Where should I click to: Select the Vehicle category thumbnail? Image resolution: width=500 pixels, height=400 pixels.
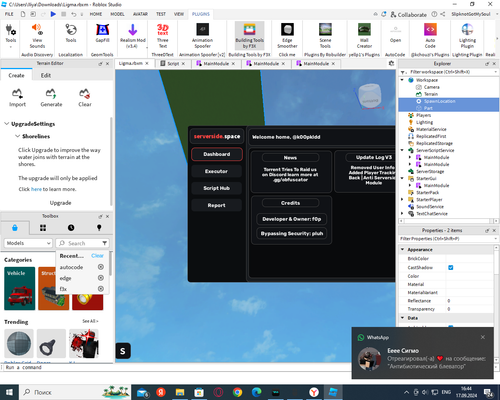[x=19, y=288]
